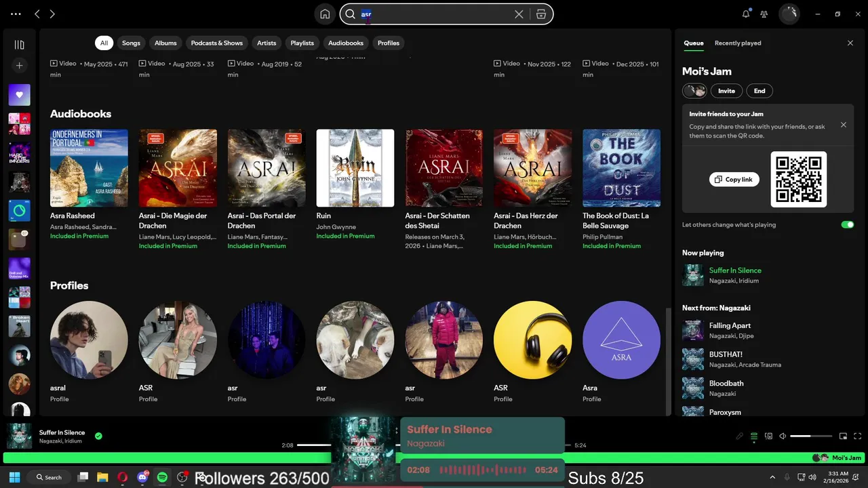Click the Invite button in Jam
Image resolution: width=868 pixels, height=488 pixels.
[726, 91]
